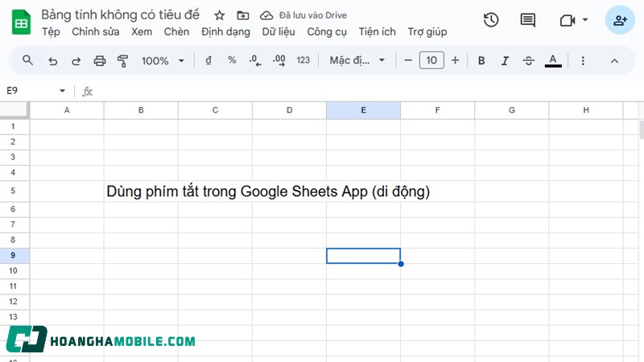Select column A header

(67, 110)
